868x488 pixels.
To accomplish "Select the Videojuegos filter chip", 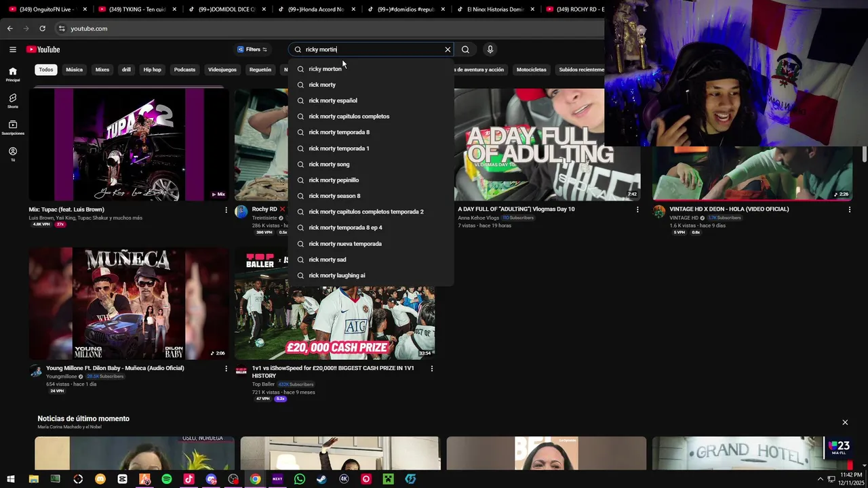I will point(222,69).
